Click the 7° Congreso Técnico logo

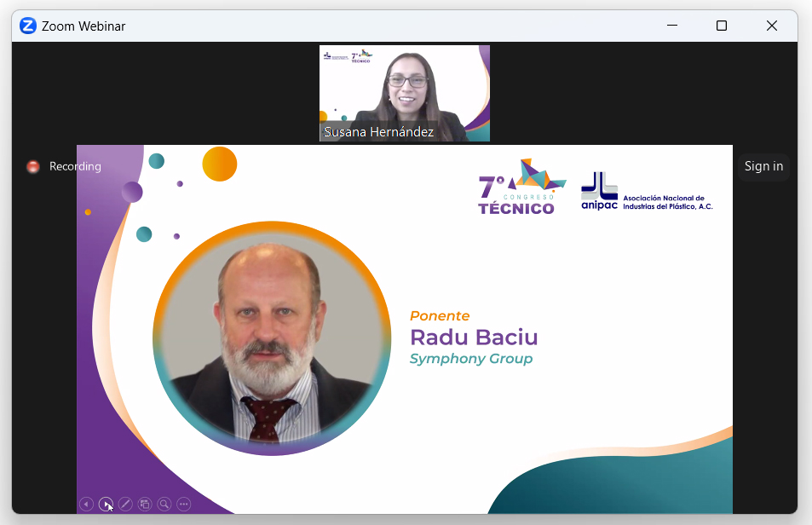pos(521,187)
